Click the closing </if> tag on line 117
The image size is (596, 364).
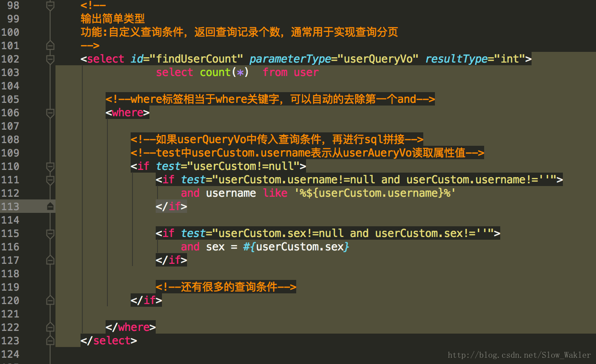tap(171, 260)
